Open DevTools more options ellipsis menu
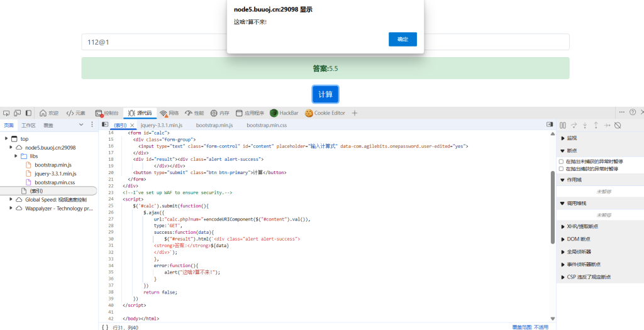644x330 pixels. pyautogui.click(x=622, y=112)
